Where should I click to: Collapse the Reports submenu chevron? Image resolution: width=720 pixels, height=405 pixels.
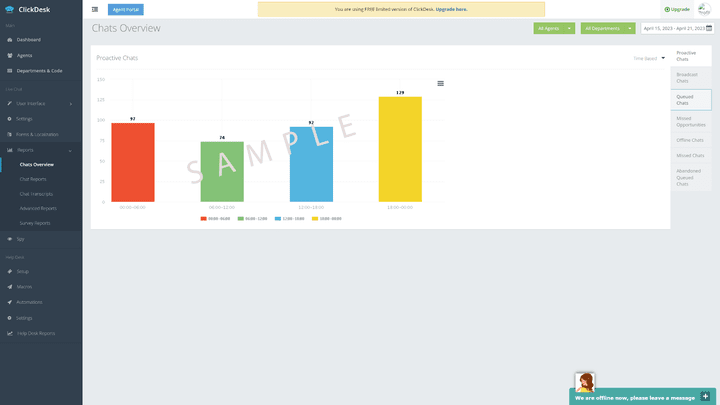70,151
